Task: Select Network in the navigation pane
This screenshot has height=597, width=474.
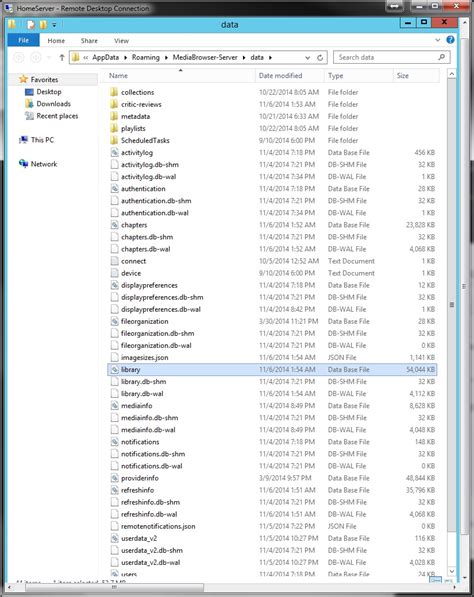Action: pyautogui.click(x=44, y=164)
